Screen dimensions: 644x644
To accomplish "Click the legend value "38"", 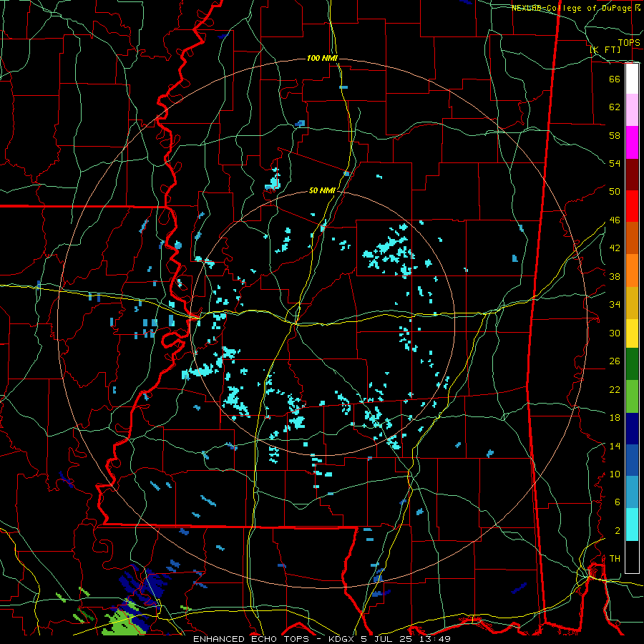I will pyautogui.click(x=615, y=276).
